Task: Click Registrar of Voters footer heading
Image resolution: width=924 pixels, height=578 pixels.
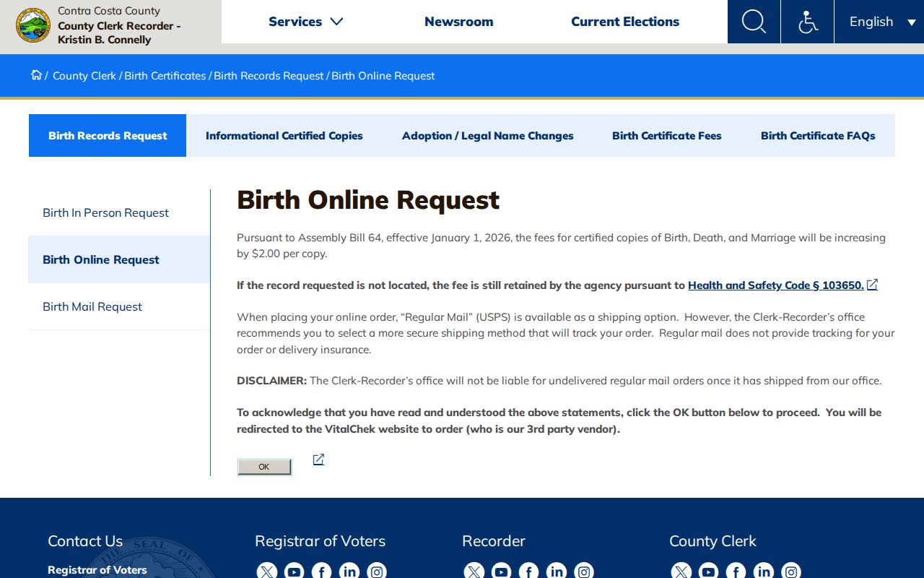Action: click(320, 541)
